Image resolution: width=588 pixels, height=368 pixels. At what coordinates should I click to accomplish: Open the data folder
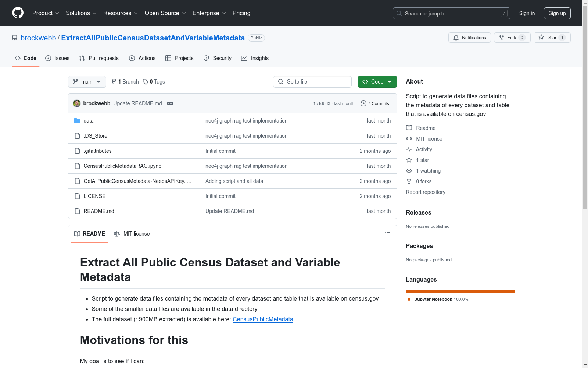(x=89, y=121)
